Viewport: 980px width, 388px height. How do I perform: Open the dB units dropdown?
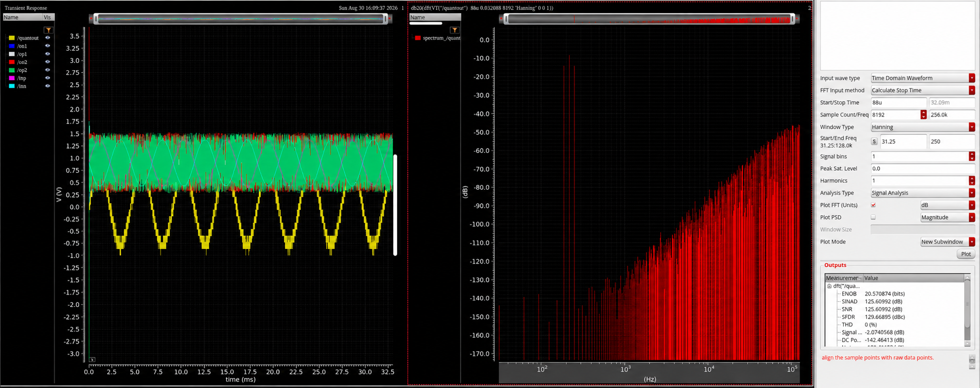tap(948, 205)
